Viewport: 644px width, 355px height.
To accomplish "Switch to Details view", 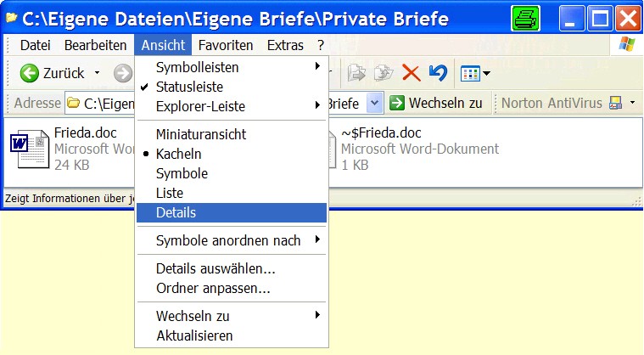I will pos(176,212).
